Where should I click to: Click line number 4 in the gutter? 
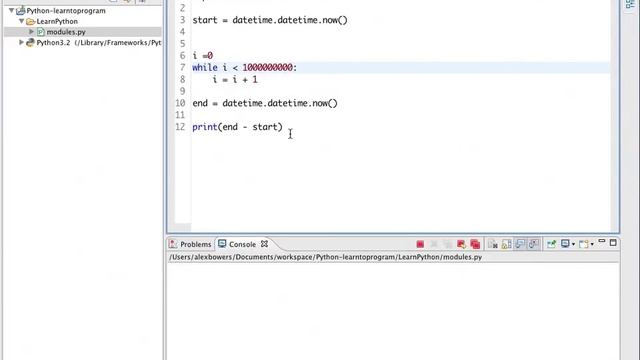pos(182,32)
